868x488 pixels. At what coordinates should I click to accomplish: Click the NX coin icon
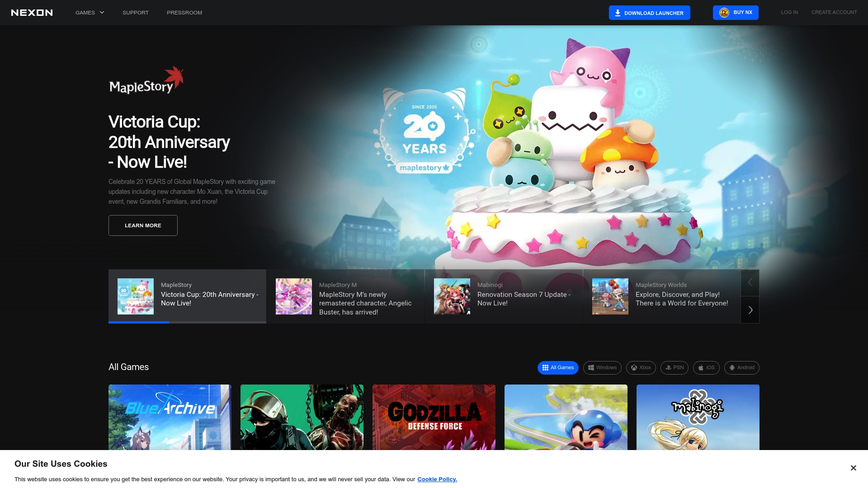pos(724,13)
